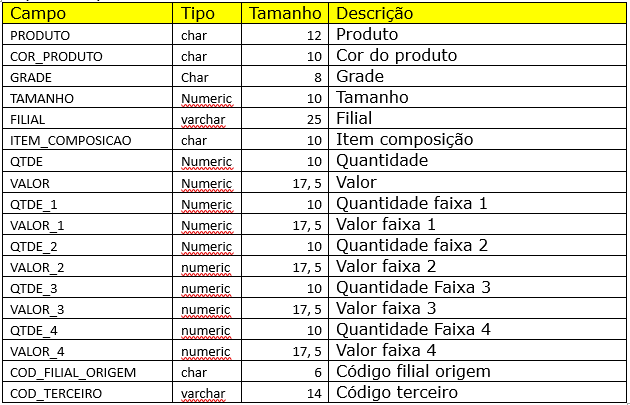Click the Tipo column header
Image resolution: width=630 pixels, height=405 pixels.
coord(196,14)
